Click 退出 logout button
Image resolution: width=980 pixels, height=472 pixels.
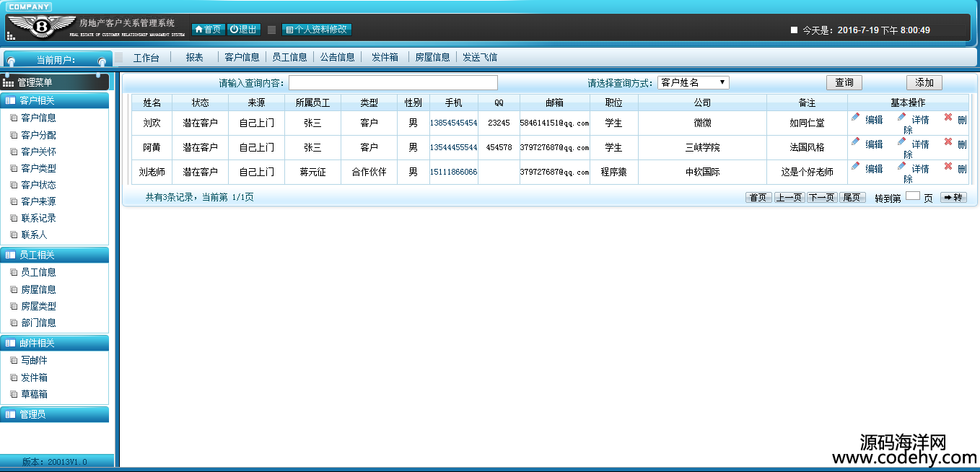(244, 30)
